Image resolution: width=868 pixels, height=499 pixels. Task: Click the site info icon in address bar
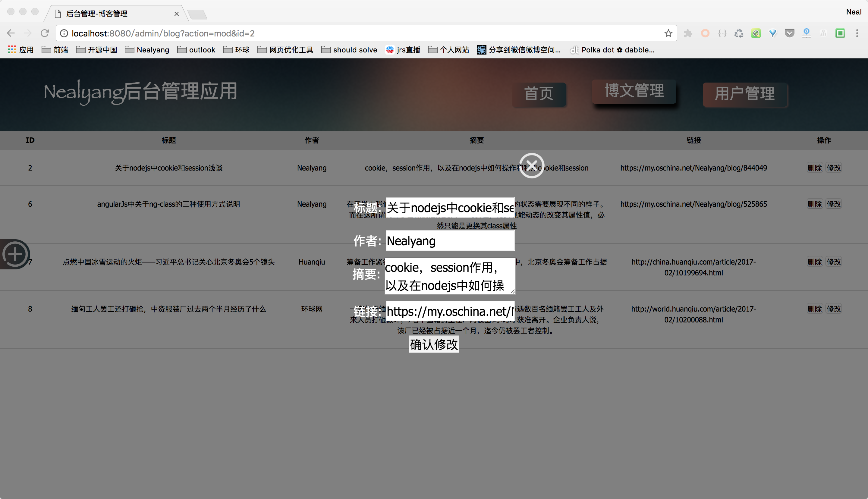tap(64, 33)
